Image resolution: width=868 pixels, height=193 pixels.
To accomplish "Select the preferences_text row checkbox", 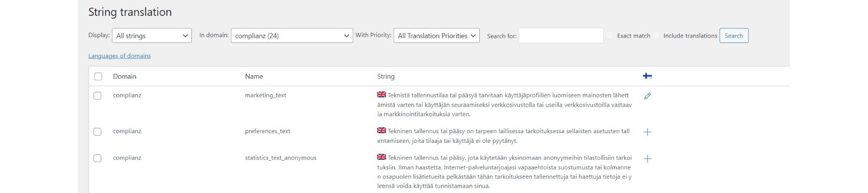I will coord(97,131).
